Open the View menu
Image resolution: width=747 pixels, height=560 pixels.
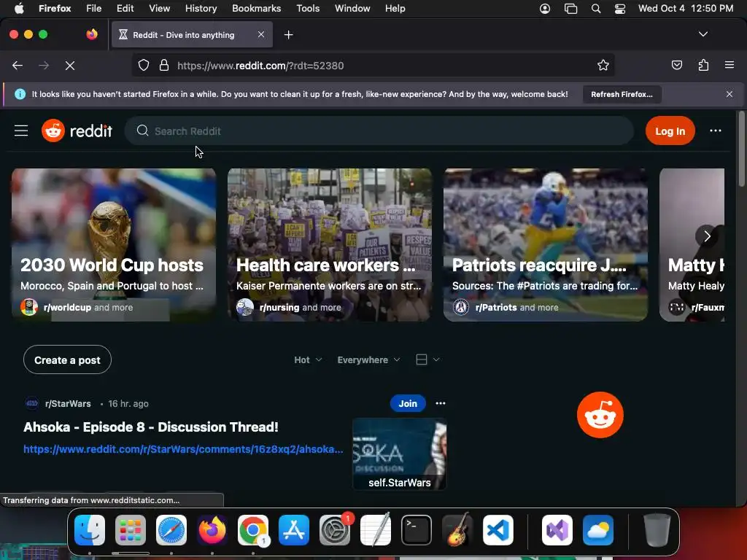(159, 9)
